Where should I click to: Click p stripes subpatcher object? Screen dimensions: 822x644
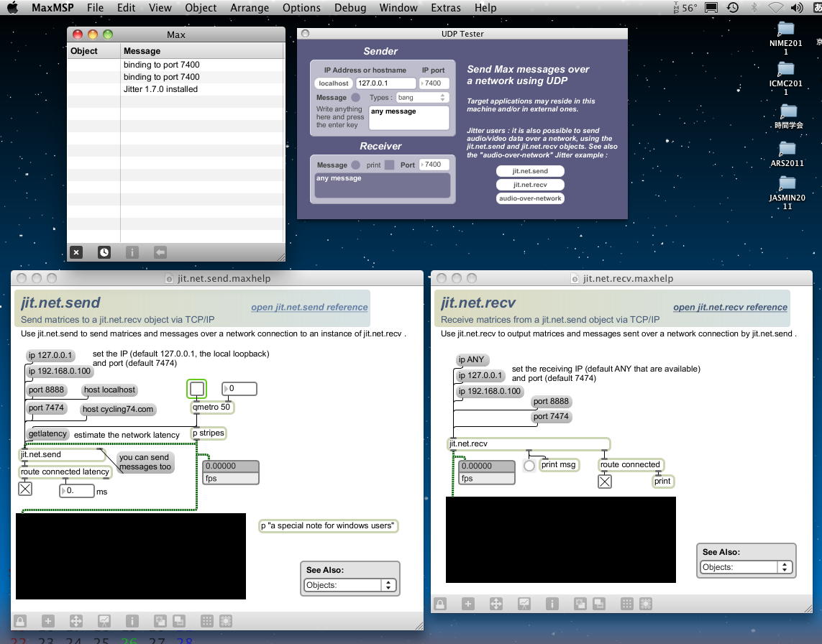click(209, 433)
